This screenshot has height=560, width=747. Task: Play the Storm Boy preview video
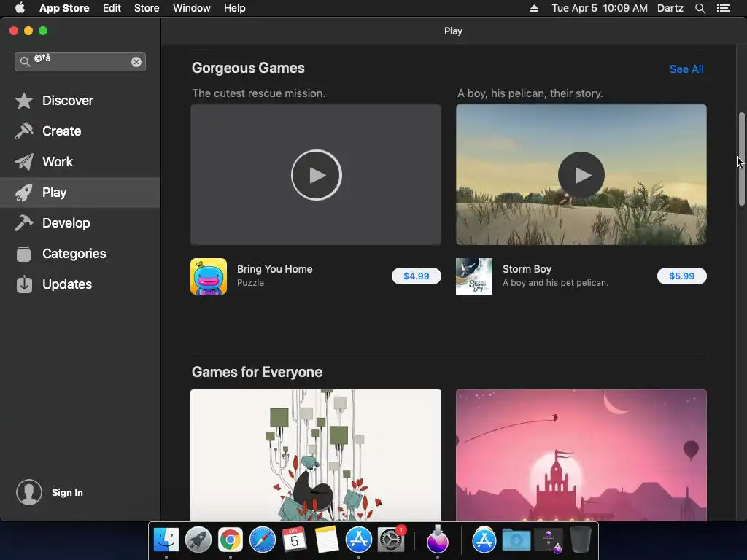pos(581,175)
